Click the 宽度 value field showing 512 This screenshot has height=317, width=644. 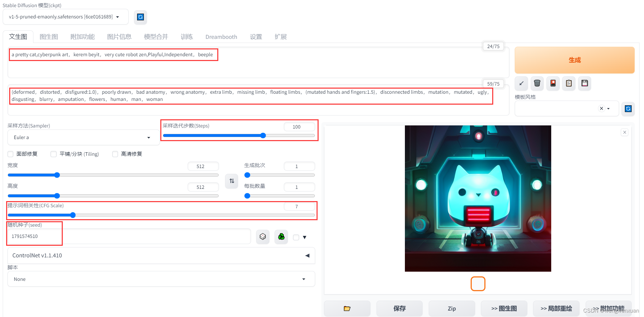pyautogui.click(x=203, y=166)
